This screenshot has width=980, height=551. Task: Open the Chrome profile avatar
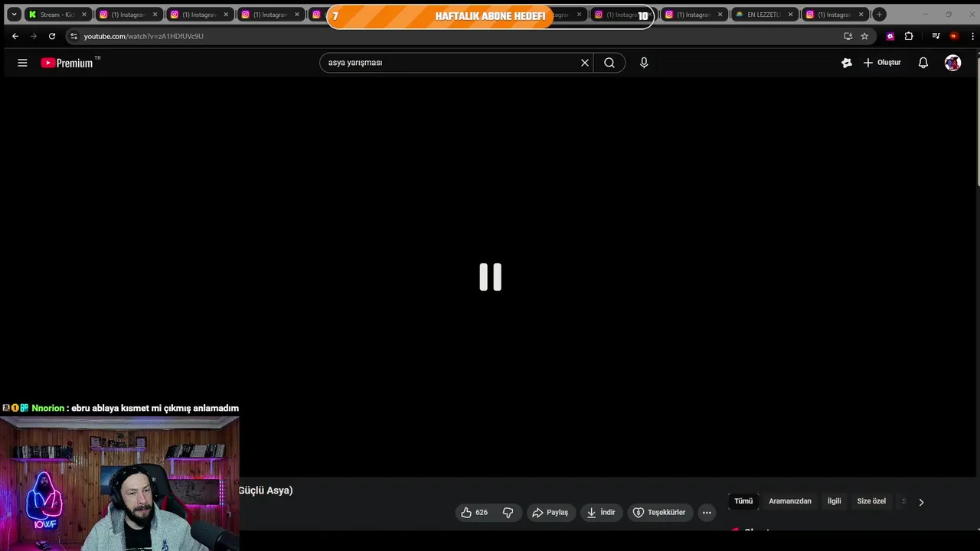coord(954,36)
